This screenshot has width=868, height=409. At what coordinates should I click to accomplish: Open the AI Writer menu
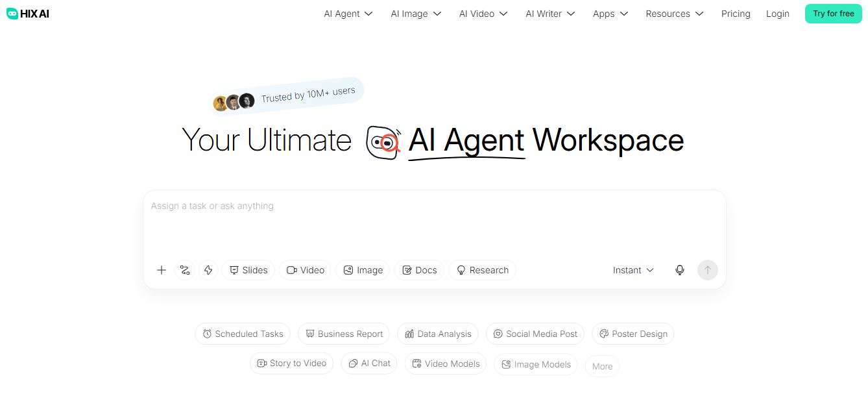coord(550,14)
